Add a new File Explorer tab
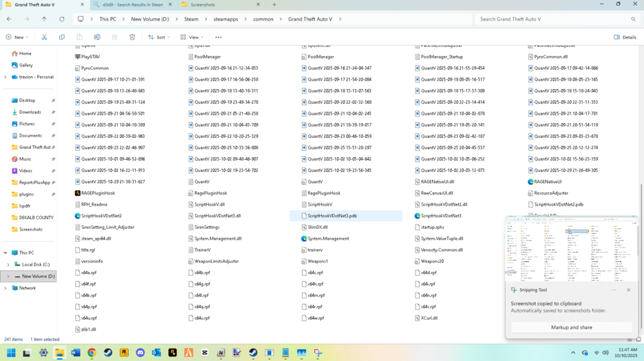 pyautogui.click(x=274, y=5)
